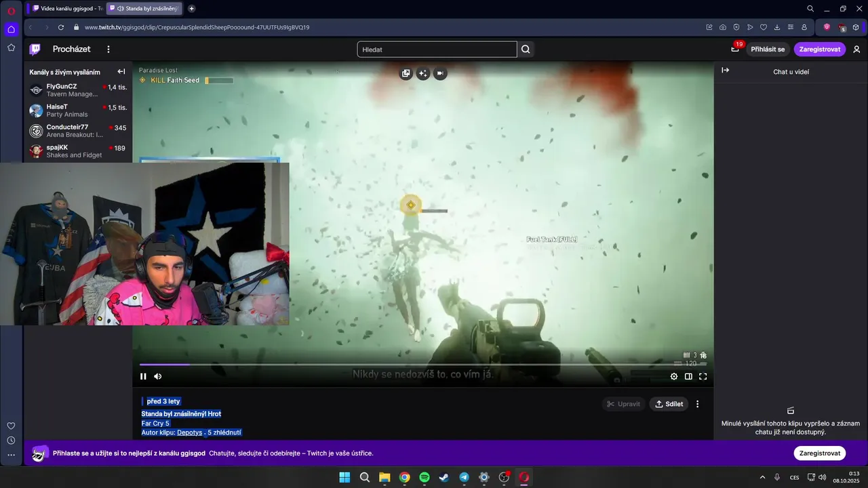Switch to the Standa byl znásilněný tab

click(x=144, y=9)
